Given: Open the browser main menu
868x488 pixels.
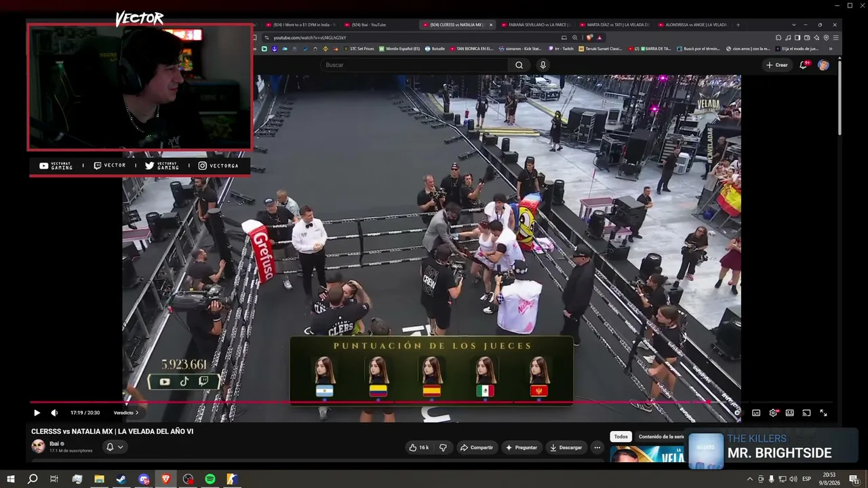Looking at the screenshot, I should (x=835, y=37).
